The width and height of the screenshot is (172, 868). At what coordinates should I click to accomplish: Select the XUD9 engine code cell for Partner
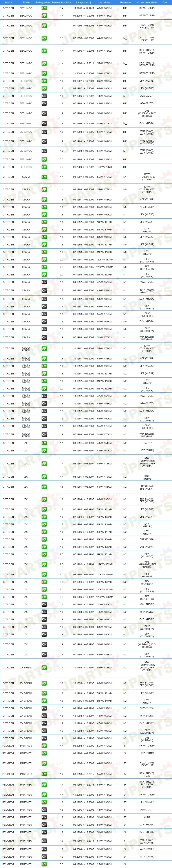[147, 817]
